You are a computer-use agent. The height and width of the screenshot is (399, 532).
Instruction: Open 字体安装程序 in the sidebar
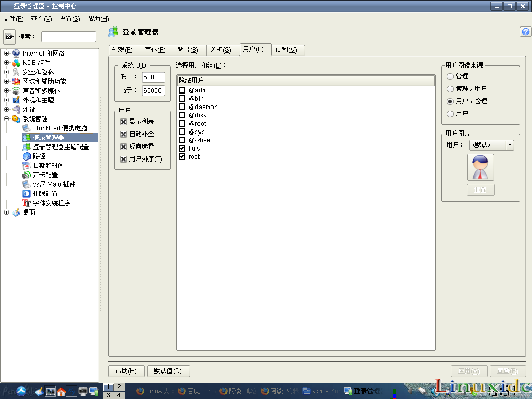coord(50,203)
